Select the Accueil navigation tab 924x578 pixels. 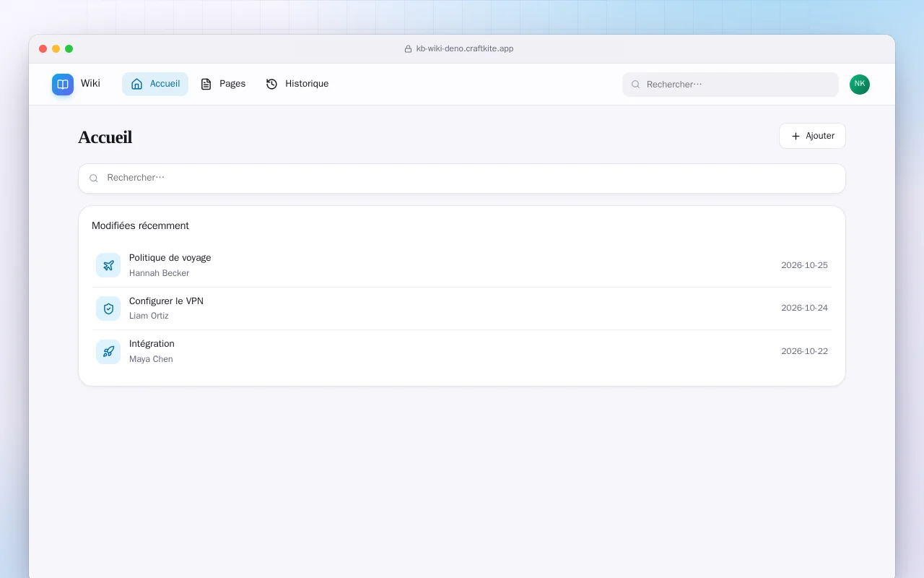pos(155,84)
